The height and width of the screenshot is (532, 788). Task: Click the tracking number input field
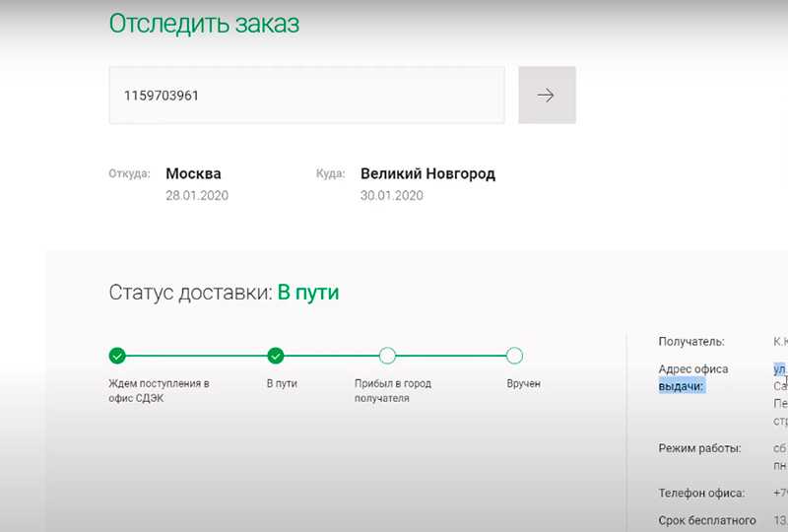tap(306, 96)
